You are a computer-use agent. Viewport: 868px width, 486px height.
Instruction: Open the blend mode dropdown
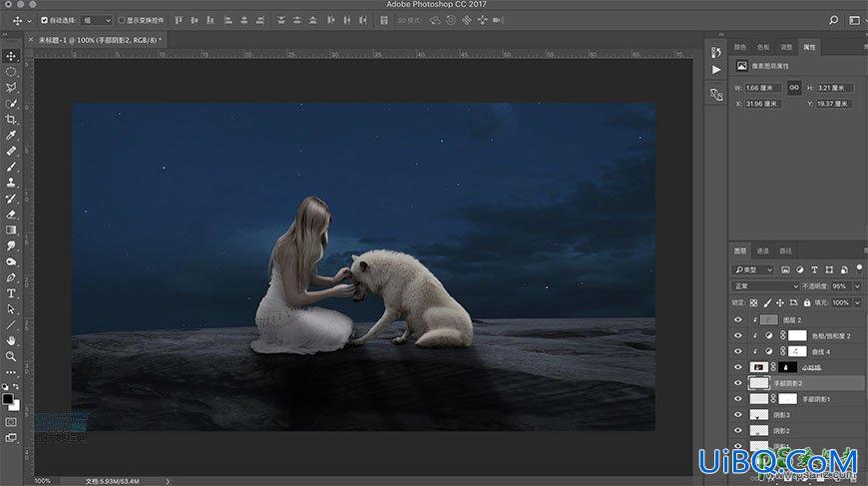pyautogui.click(x=765, y=286)
